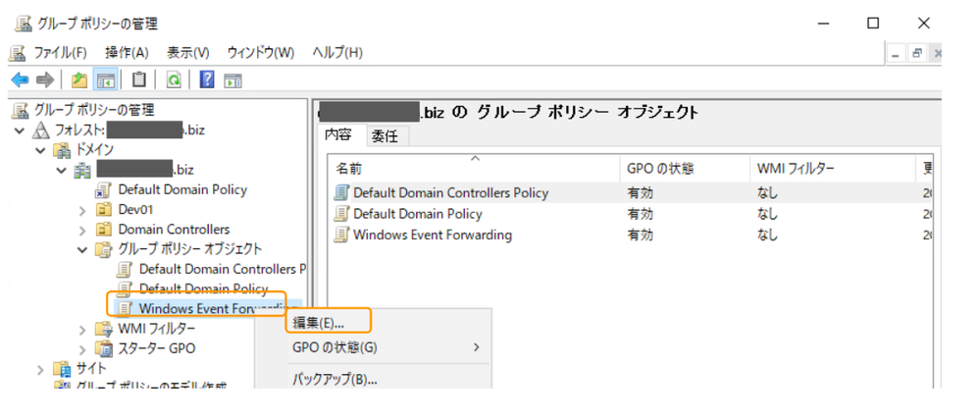Click なし WMI filter for Default Domain Policy

coord(767,214)
